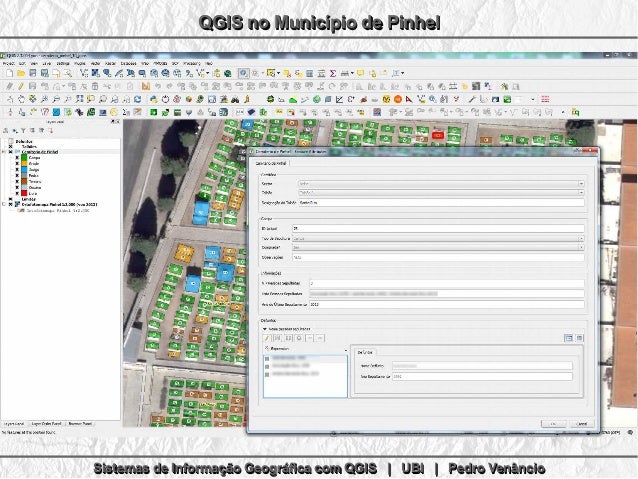Click the open attribute table icon
The image size is (638, 479).
310,73
